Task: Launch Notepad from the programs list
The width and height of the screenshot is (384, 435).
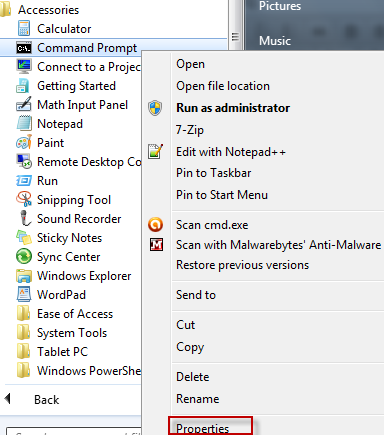Action: point(60,124)
